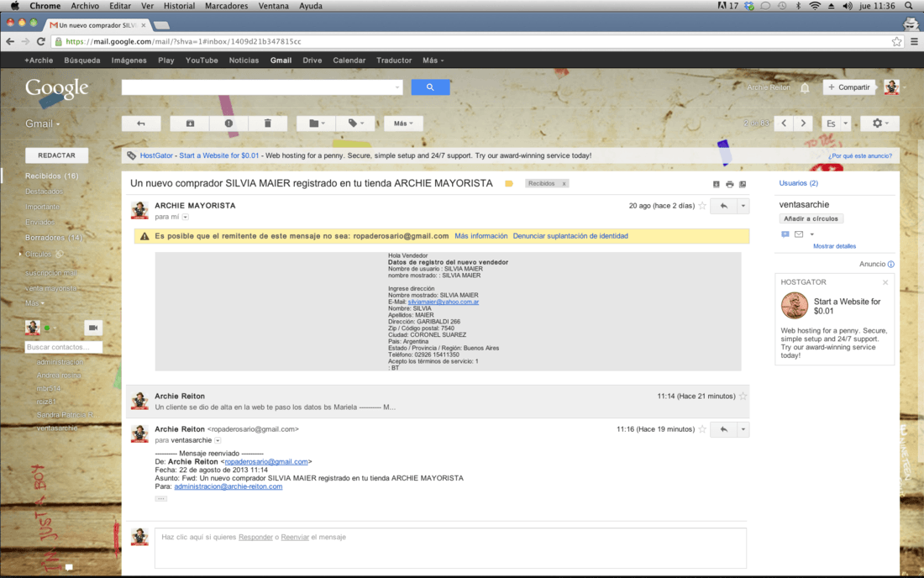Toggle star on 11:14 Archie Reiton message

click(743, 396)
